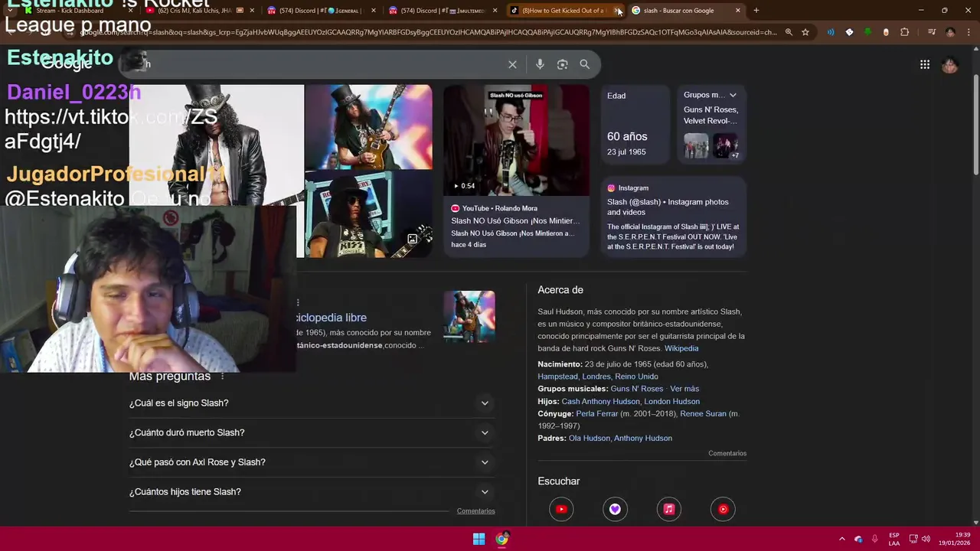Click Comentarios under knowledge panel
This screenshot has width=980, height=551.
pyautogui.click(x=727, y=454)
